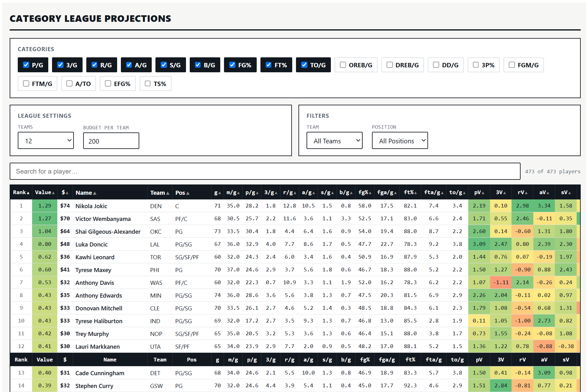Click Lauri Markkanen player name
586x392 pixels.
point(98,347)
